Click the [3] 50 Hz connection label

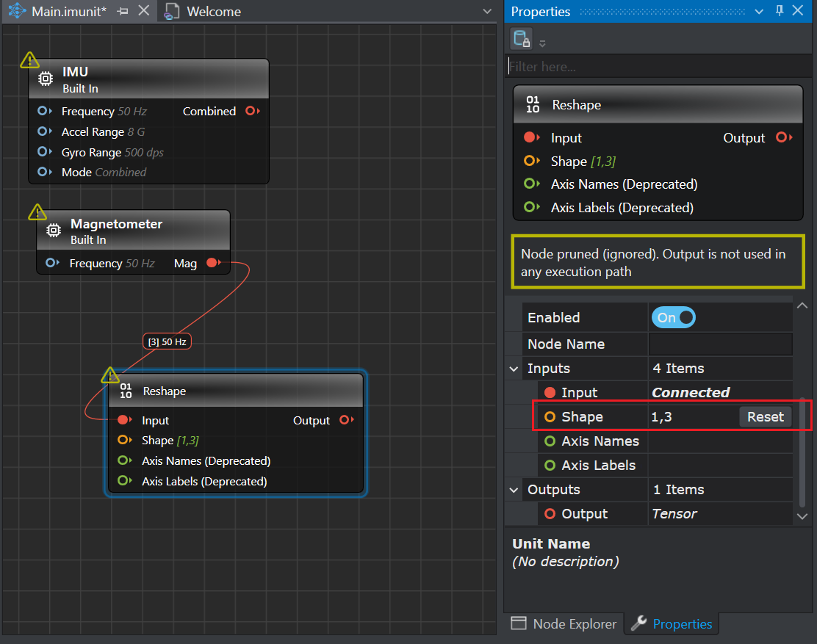click(x=167, y=341)
